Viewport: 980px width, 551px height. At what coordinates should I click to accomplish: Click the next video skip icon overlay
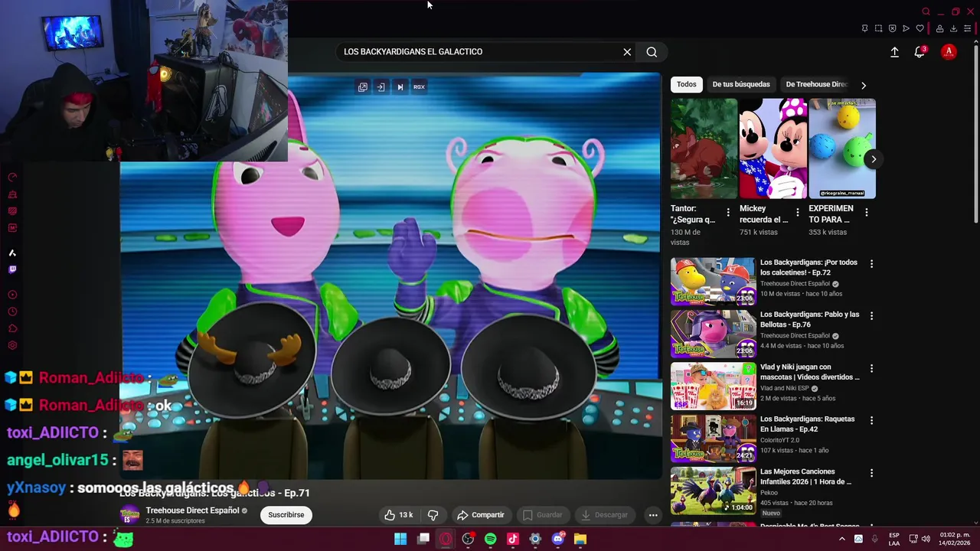[x=400, y=87]
